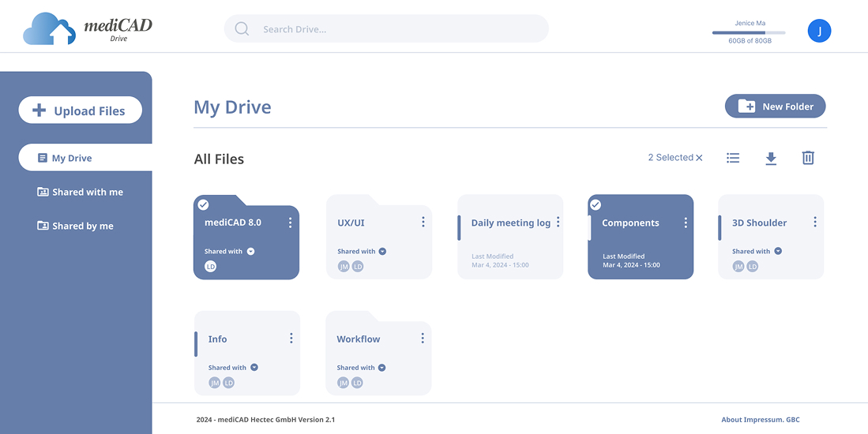Click the 60GB of 80GB storage bar
Screen dimensions: 868x434
point(749,32)
